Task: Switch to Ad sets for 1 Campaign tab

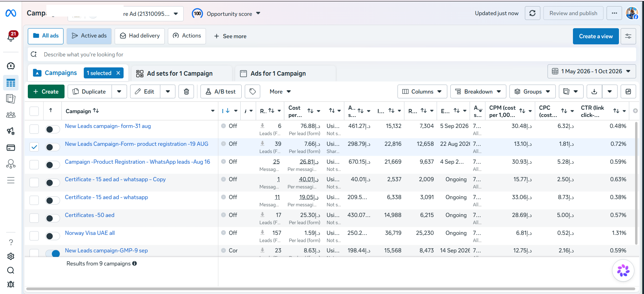Action: 182,73
